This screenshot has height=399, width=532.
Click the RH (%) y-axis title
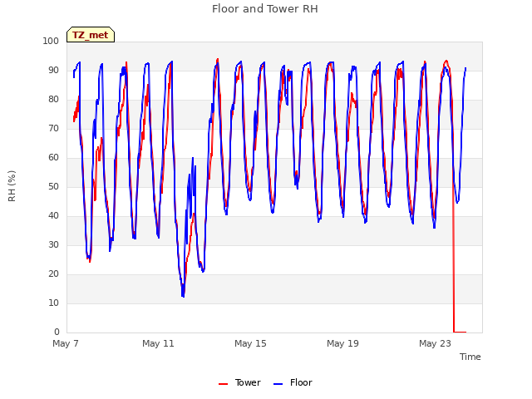(x=12, y=186)
